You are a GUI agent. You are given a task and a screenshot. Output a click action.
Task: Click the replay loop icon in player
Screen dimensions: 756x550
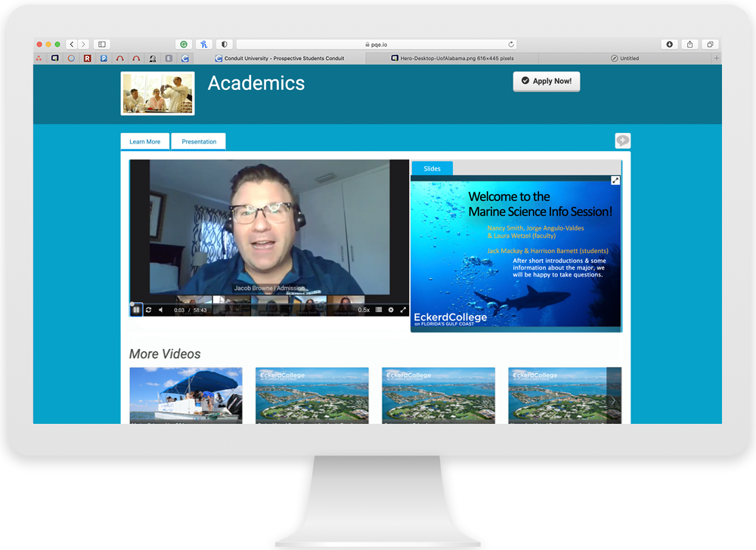tap(148, 310)
